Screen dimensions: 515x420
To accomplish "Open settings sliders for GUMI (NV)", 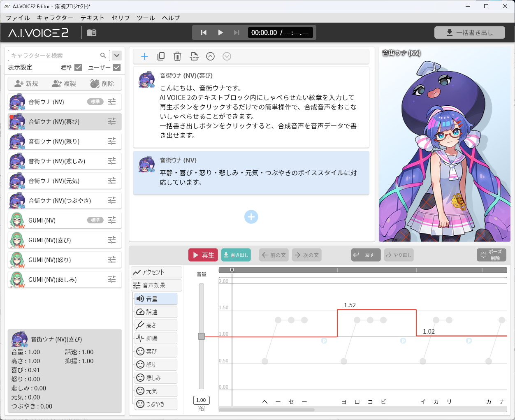I will [x=112, y=220].
